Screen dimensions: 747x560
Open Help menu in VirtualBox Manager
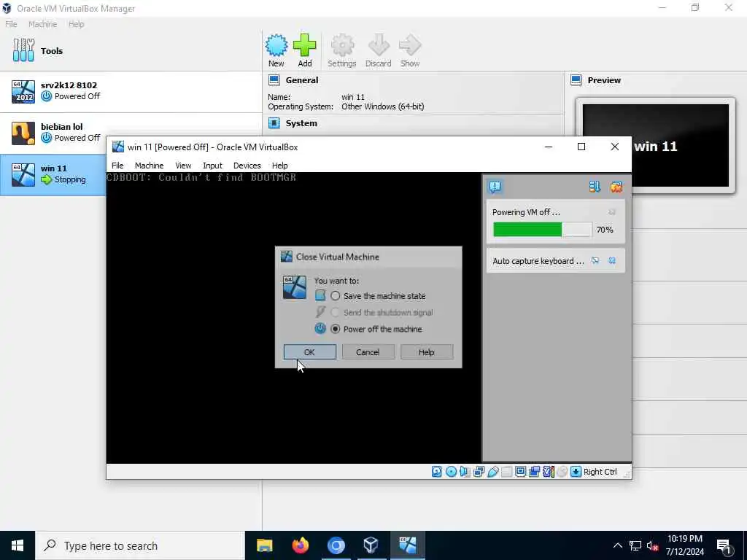pos(76,24)
